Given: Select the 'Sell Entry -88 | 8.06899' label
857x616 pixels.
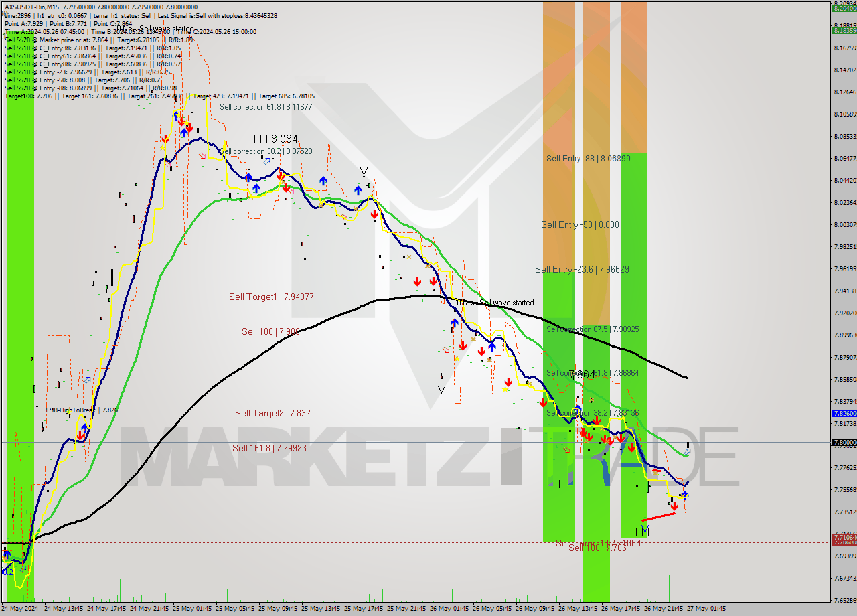Looking at the screenshot, I should coord(588,158).
